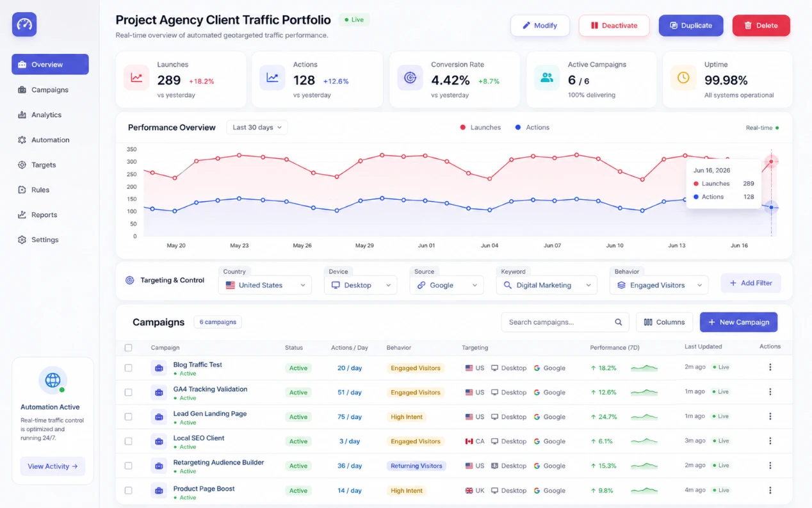Check the Lead Gen Landing Page row checkbox
The height and width of the screenshot is (508, 812).
(x=128, y=417)
